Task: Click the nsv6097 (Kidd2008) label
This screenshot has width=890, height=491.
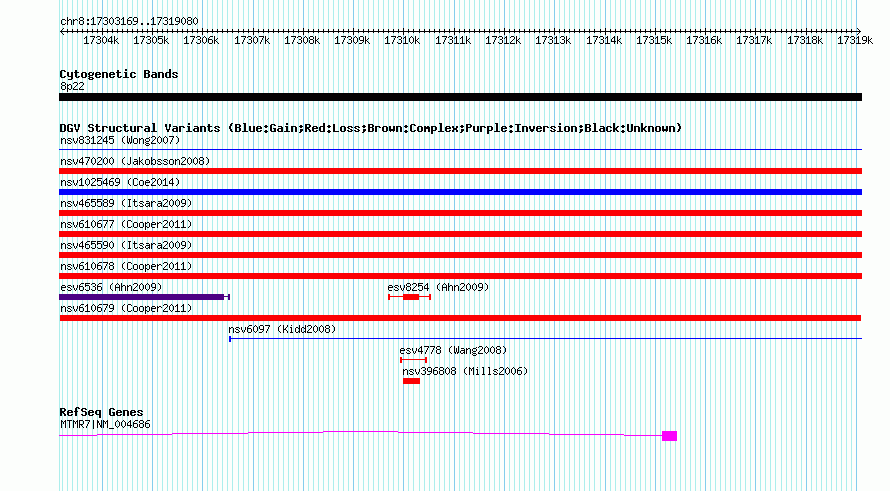Action: [x=282, y=329]
